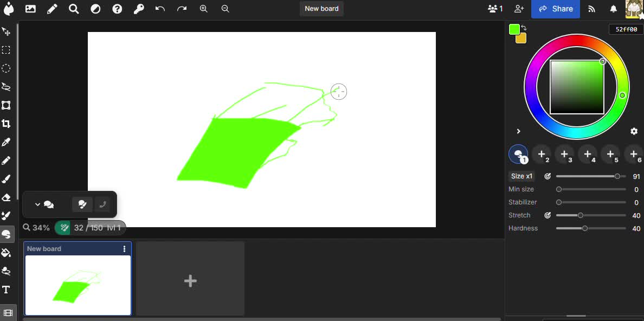This screenshot has width=644, height=321.
Task: Click the redo arrow
Action: pyautogui.click(x=182, y=9)
